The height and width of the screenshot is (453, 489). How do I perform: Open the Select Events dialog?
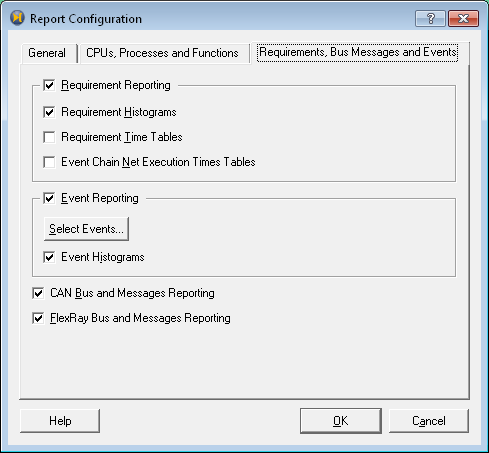(x=86, y=229)
